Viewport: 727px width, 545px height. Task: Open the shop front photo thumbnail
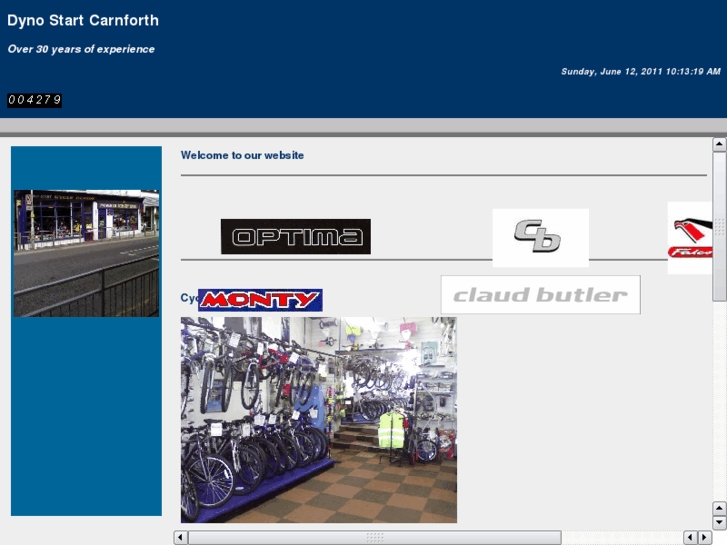(86, 253)
